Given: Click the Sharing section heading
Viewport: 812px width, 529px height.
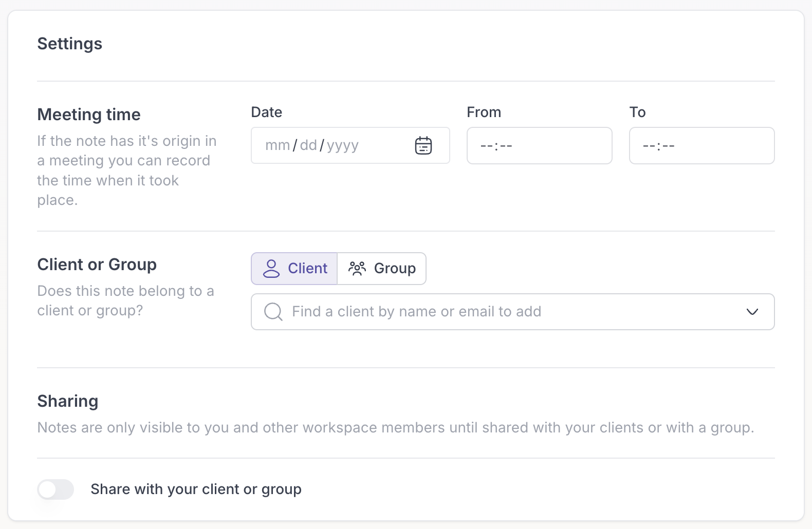Looking at the screenshot, I should coord(68,401).
